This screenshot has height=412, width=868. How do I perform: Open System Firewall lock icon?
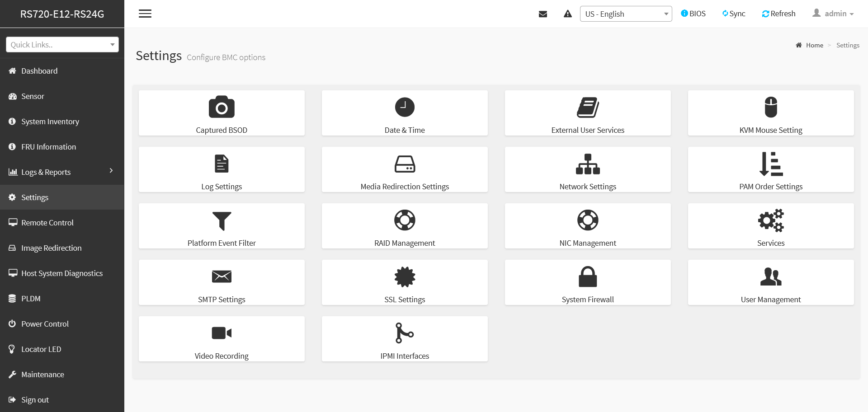click(588, 276)
